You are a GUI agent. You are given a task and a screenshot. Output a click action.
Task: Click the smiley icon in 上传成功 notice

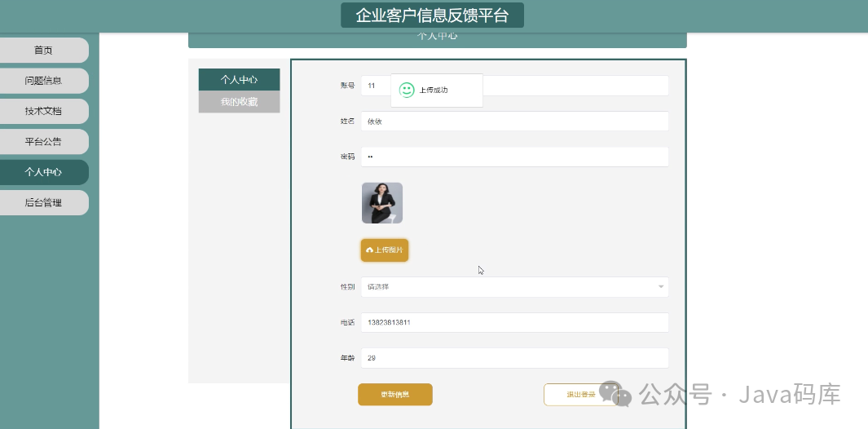(407, 90)
